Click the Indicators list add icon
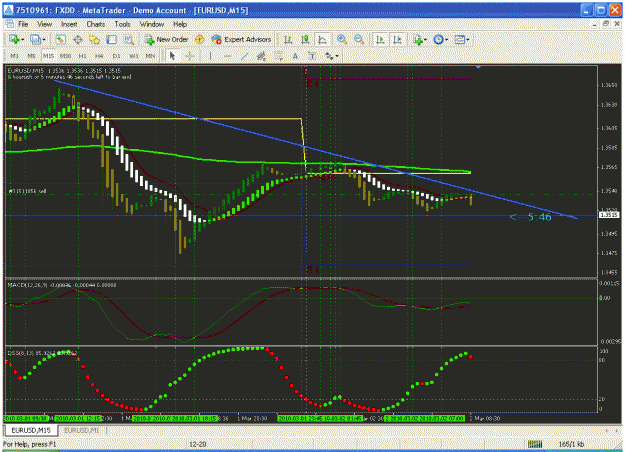 pos(417,39)
